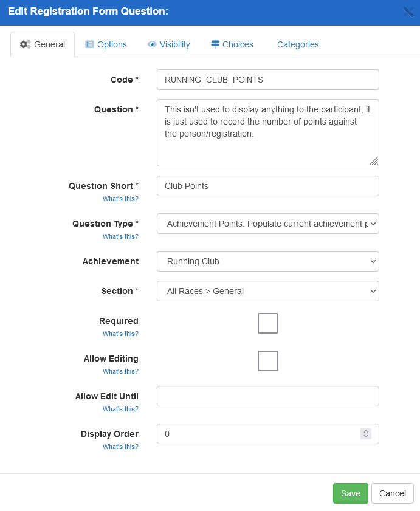Click "What's this?" under Allow Edit Until
The height and width of the screenshot is (511, 420).
120,409
